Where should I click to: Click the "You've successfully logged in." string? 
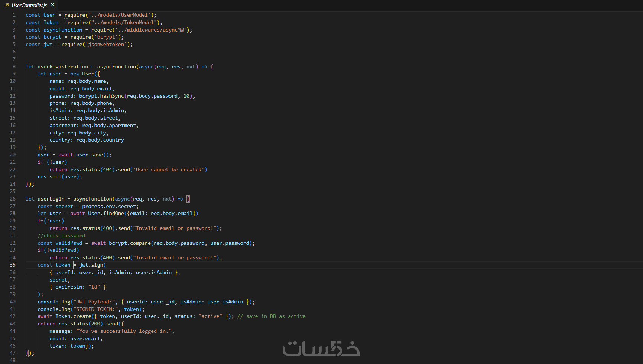click(124, 331)
